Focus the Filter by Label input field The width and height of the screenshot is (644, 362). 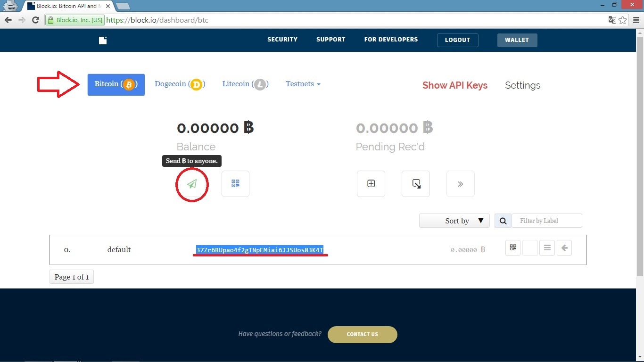547,221
